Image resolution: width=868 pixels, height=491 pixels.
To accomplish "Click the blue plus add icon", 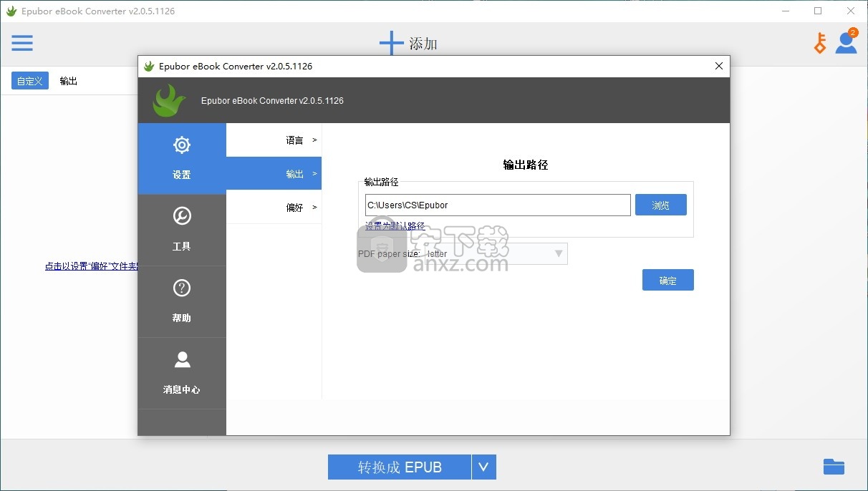I will click(x=391, y=43).
